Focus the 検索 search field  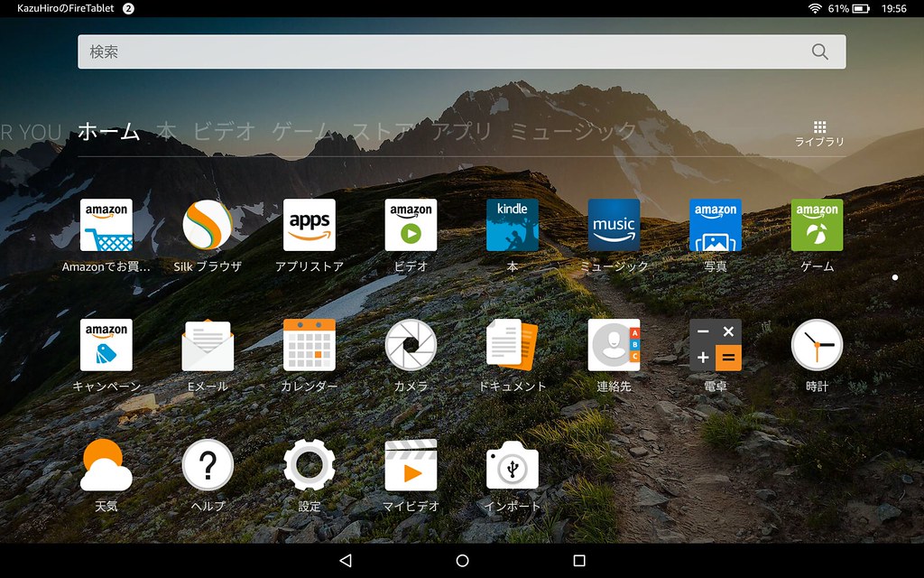[462, 51]
